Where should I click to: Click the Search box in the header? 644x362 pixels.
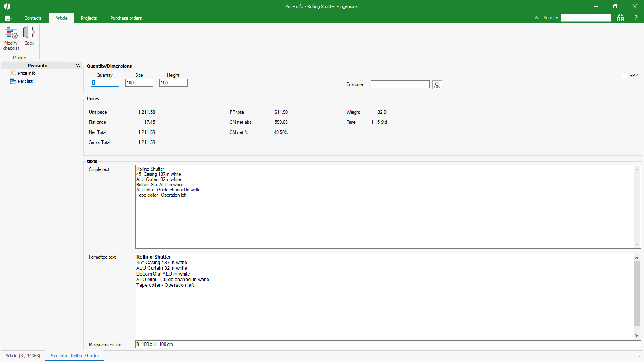[586, 18]
